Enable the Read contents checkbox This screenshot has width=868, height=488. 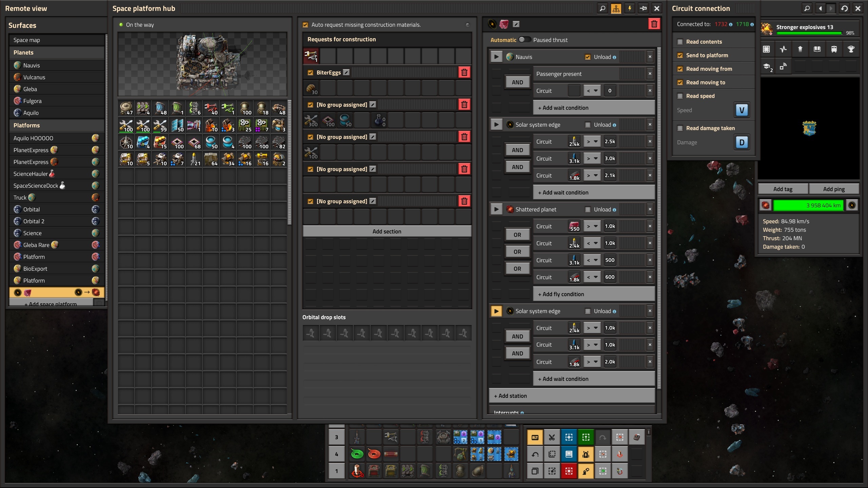point(680,42)
